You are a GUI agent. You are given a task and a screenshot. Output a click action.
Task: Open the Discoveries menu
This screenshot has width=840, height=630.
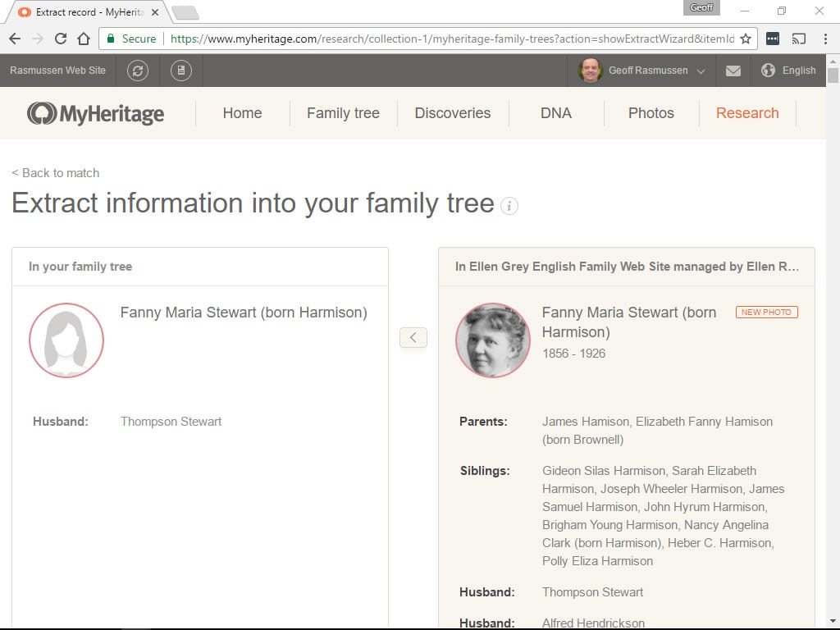pyautogui.click(x=452, y=113)
